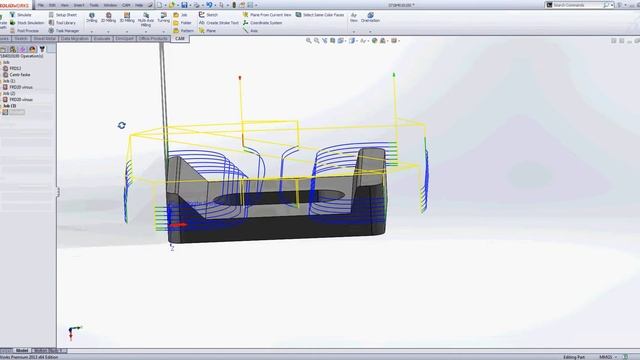Click the Folder ribbon command
The width and height of the screenshot is (640, 360).
pos(182,23)
